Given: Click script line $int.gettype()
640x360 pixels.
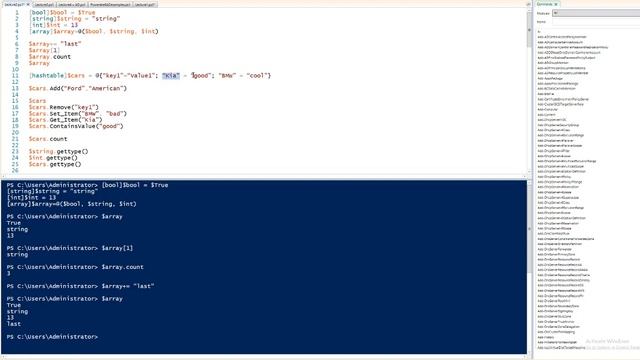Looking at the screenshot, I should (53, 158).
